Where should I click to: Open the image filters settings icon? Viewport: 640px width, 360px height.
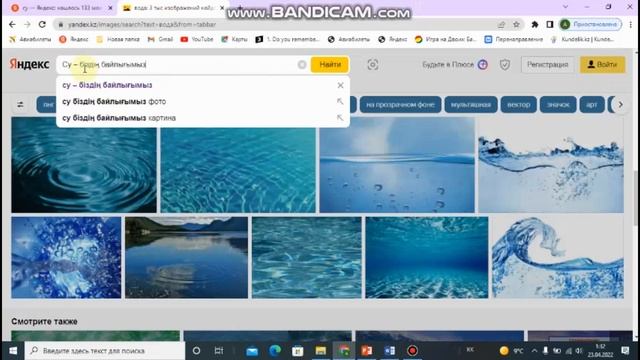coord(20,104)
